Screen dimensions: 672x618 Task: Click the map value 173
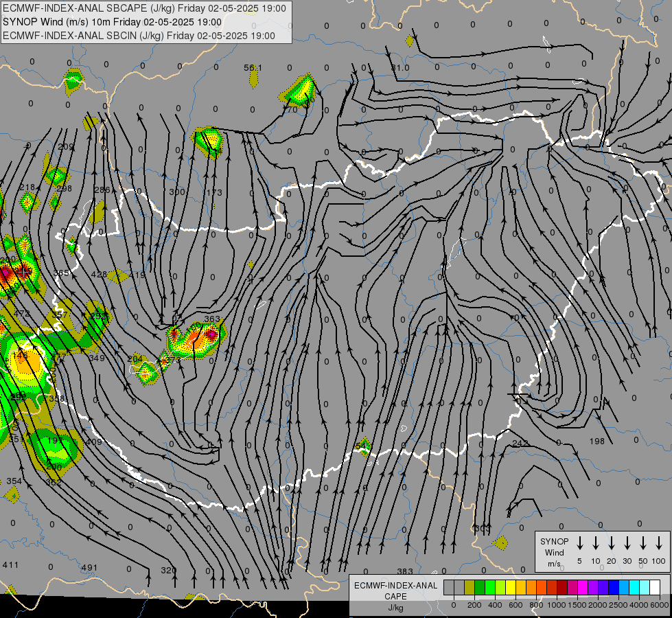click(214, 192)
